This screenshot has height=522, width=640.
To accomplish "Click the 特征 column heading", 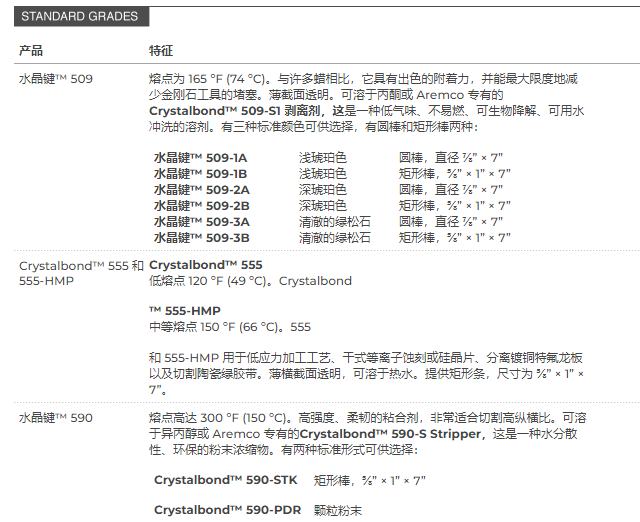I will [x=161, y=51].
